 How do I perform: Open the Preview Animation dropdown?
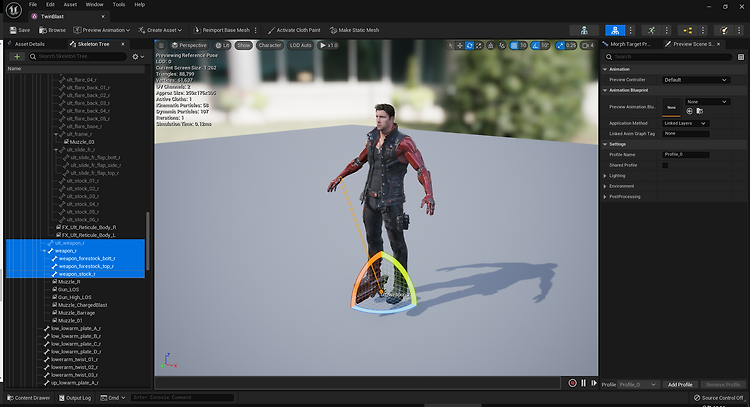click(101, 30)
